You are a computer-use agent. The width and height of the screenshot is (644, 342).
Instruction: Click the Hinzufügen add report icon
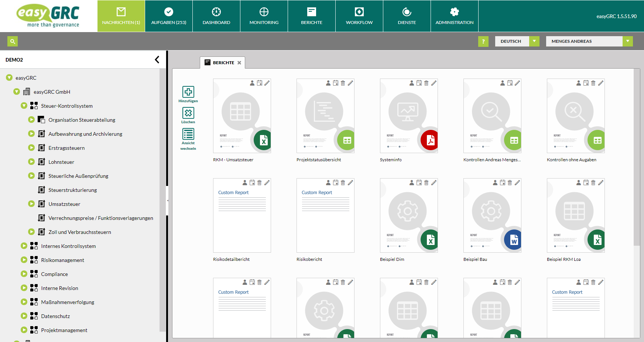point(188,92)
